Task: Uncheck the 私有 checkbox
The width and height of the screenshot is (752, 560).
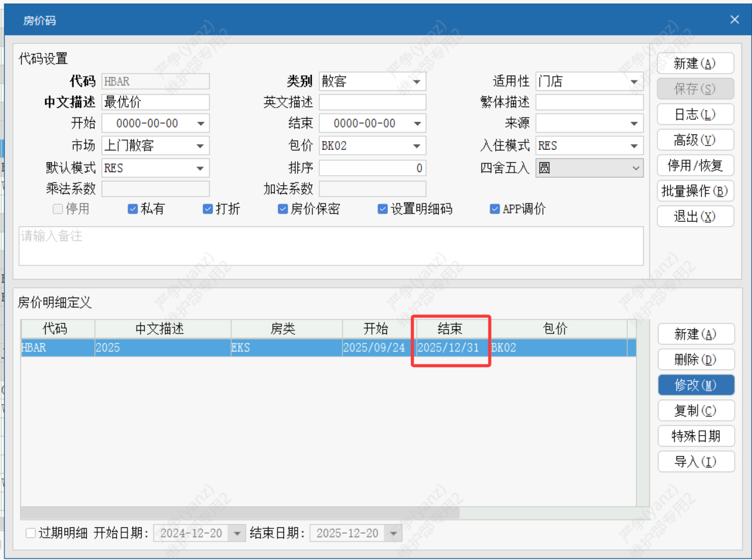Action: [x=132, y=209]
